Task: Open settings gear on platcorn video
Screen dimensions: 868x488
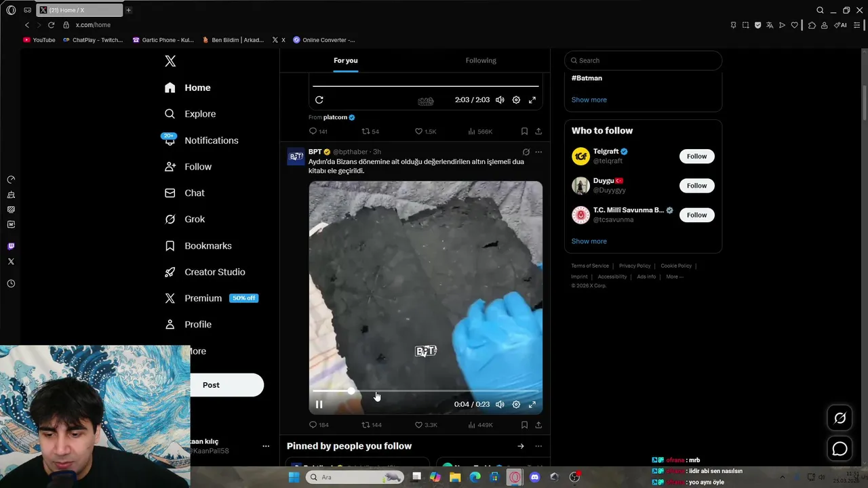Action: (x=516, y=100)
